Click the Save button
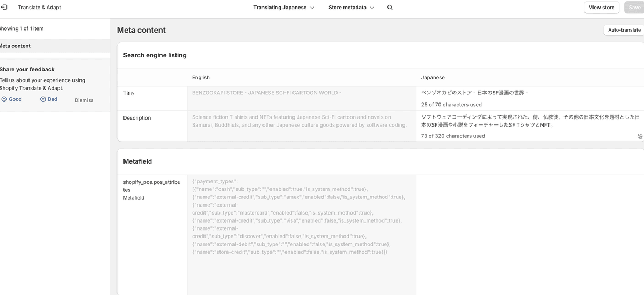Screen dimensions: 644x295 click(x=634, y=8)
